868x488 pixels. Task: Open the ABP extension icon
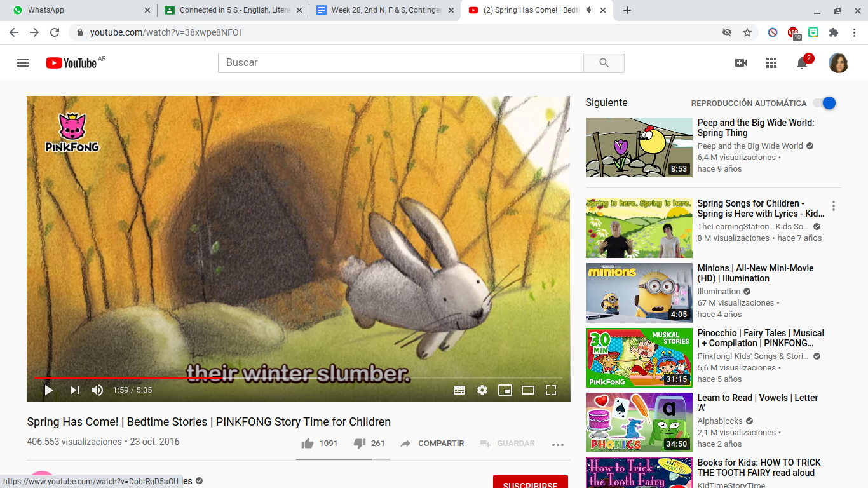pos(794,34)
